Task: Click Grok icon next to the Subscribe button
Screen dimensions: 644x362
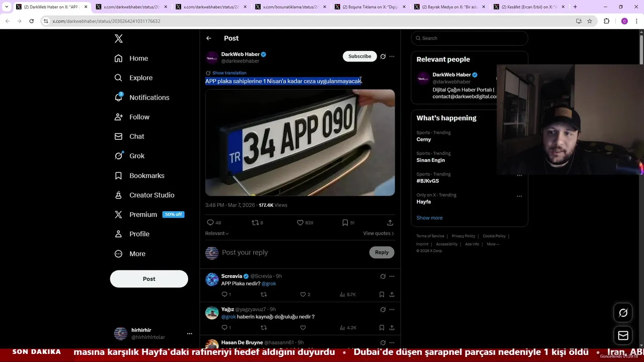Action: click(x=383, y=56)
